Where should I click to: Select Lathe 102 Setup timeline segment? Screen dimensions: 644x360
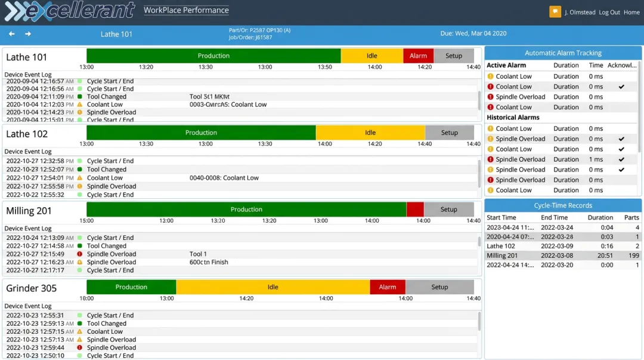(x=450, y=133)
